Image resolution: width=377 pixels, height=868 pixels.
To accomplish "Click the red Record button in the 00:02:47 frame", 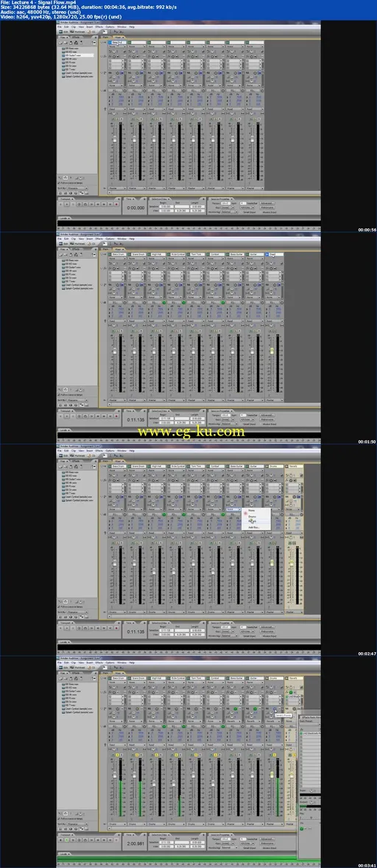I will pos(116,627).
